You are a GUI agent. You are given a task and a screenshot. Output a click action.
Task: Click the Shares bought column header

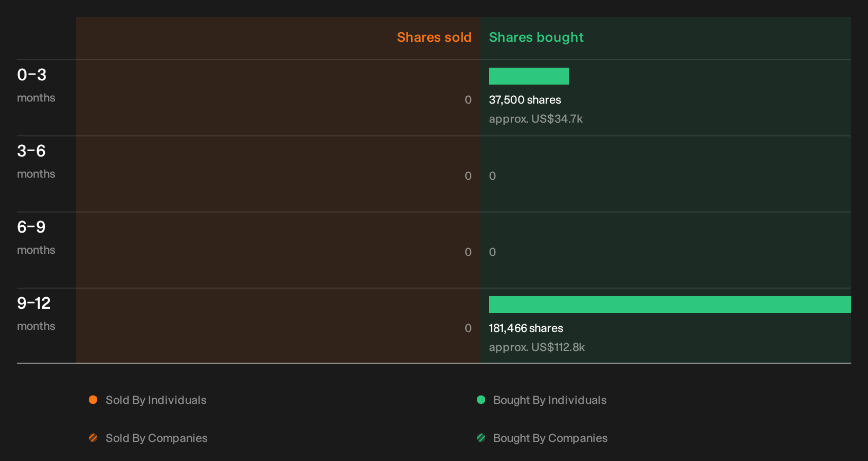point(536,38)
